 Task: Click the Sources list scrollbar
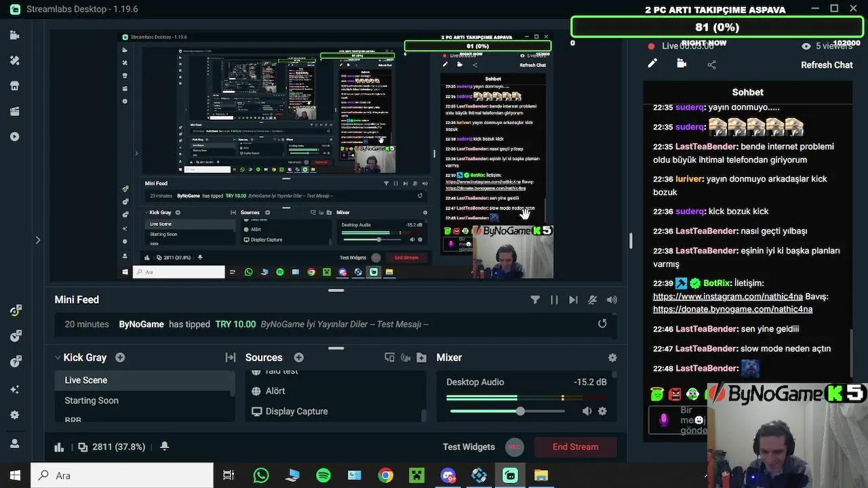click(425, 415)
